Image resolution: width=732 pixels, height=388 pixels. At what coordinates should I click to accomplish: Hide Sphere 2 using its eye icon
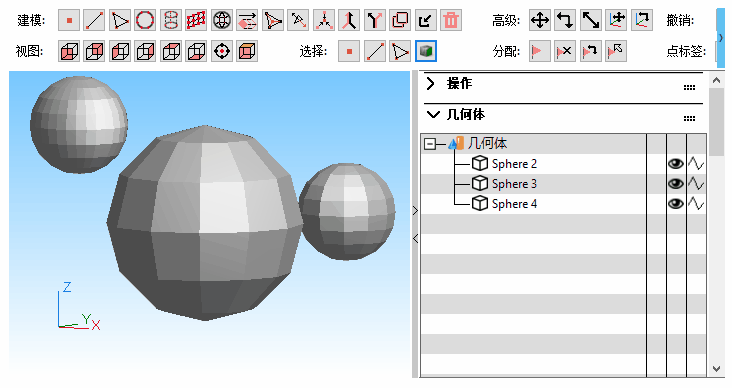tap(676, 164)
